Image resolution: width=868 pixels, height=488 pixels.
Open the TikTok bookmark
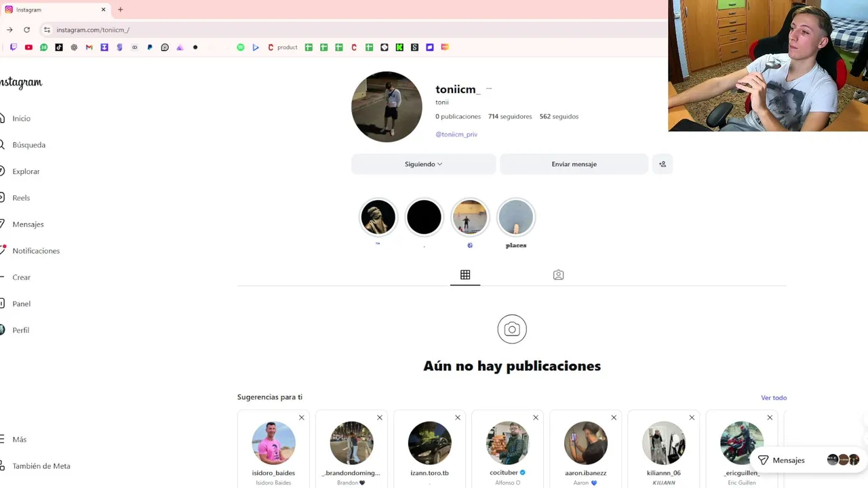tap(59, 47)
